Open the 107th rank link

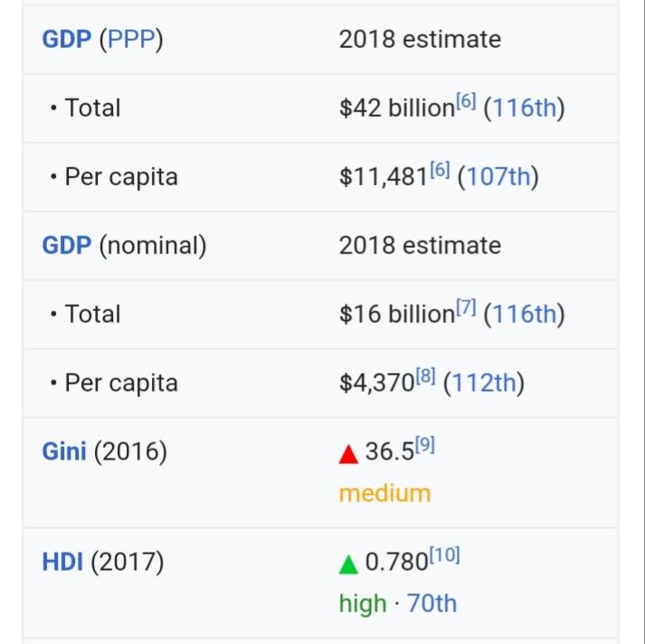click(498, 177)
